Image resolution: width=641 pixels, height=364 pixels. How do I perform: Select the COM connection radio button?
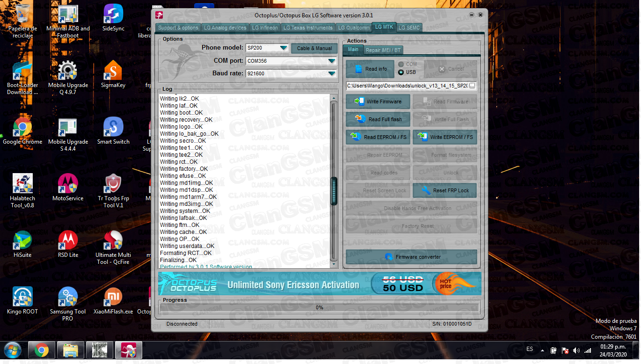tap(401, 64)
